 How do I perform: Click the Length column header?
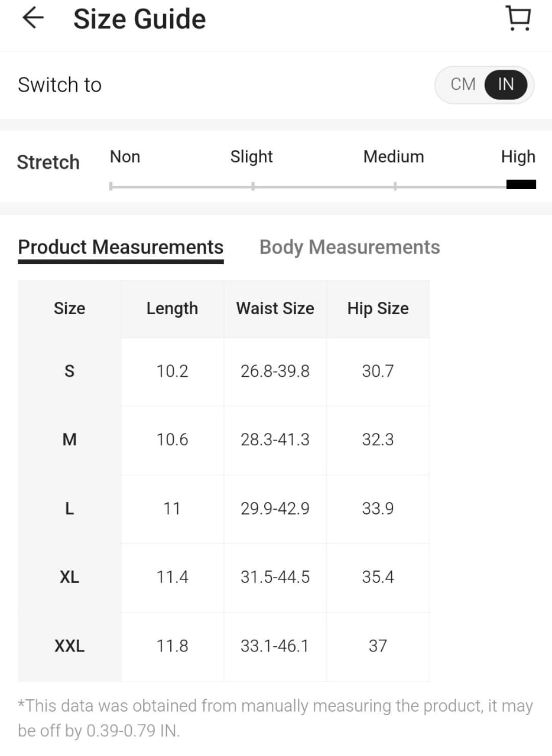coord(172,308)
